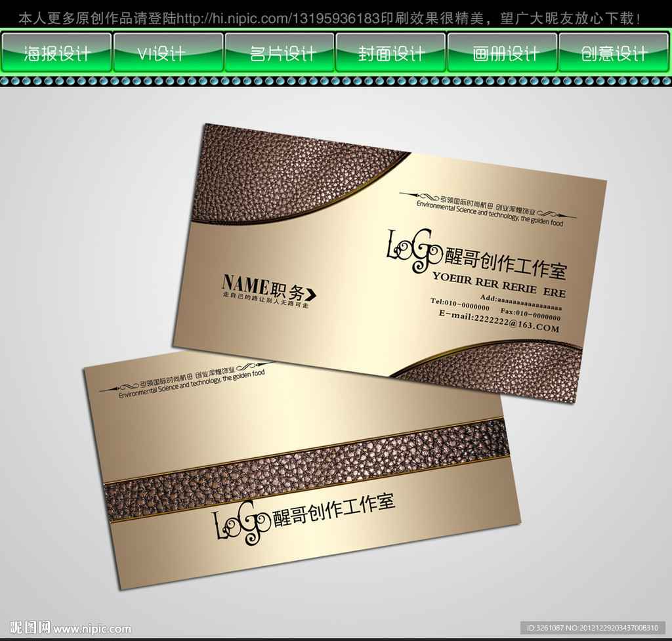The width and height of the screenshot is (672, 641).
Task: Select 醒哥创作工作室 text on lower card
Action: [334, 510]
